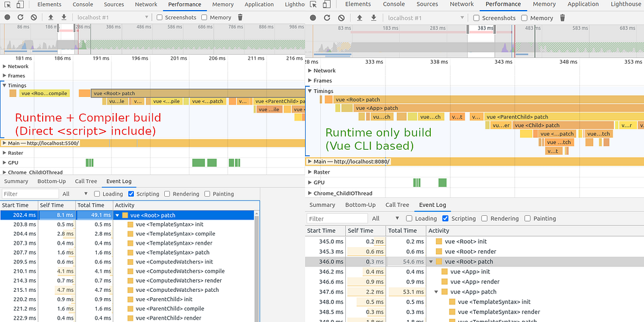Open All duration dropdown in right Event Log

tap(386, 218)
